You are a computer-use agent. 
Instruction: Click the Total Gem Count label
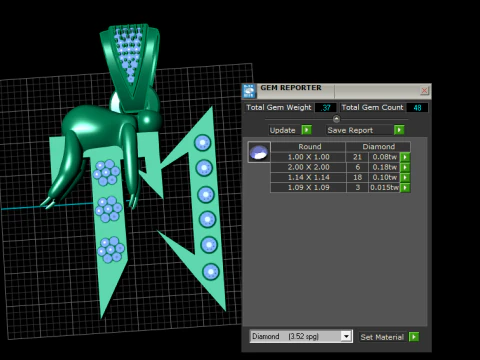click(372, 107)
